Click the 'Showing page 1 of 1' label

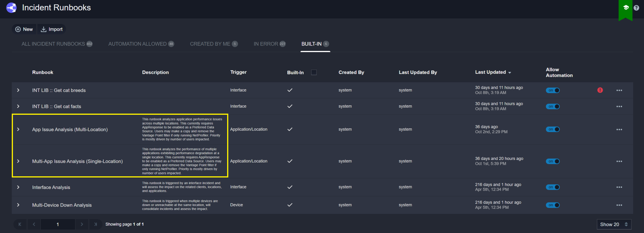124,224
